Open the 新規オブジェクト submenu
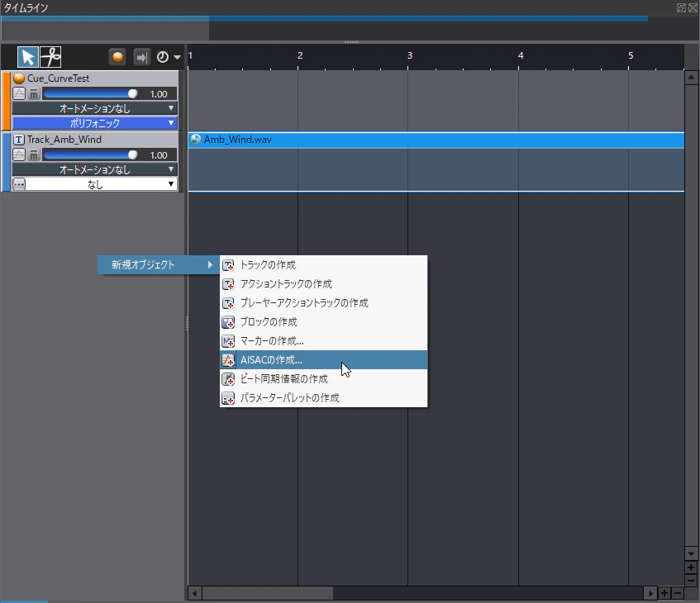 point(158,265)
